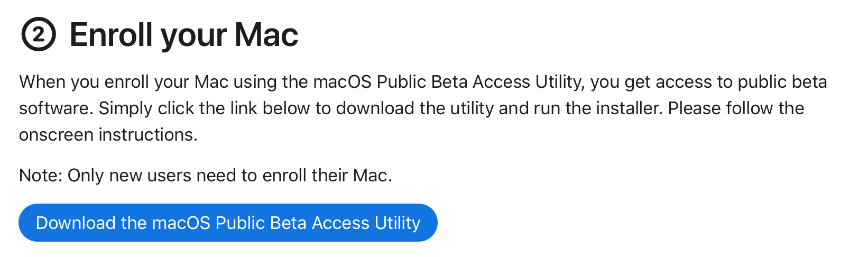Download the macOS Public Beta Access Utility

click(228, 223)
